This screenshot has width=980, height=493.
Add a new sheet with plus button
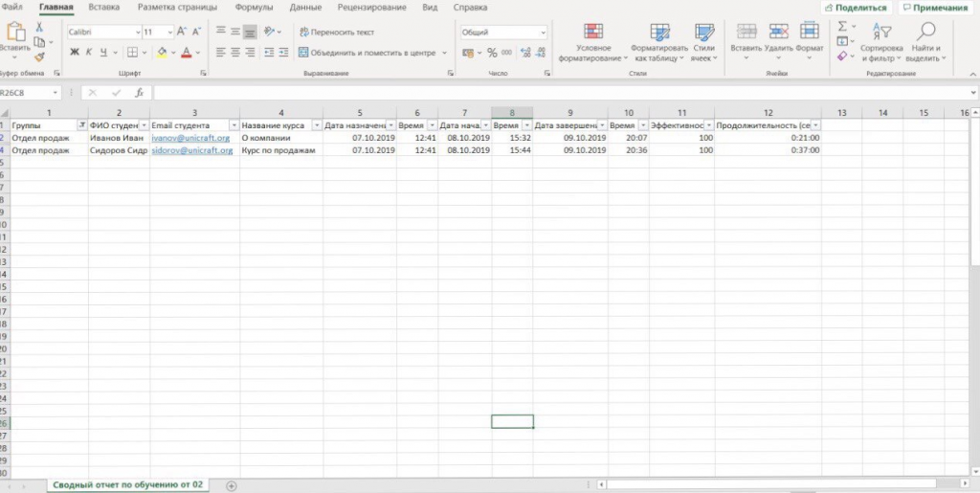pos(232,485)
